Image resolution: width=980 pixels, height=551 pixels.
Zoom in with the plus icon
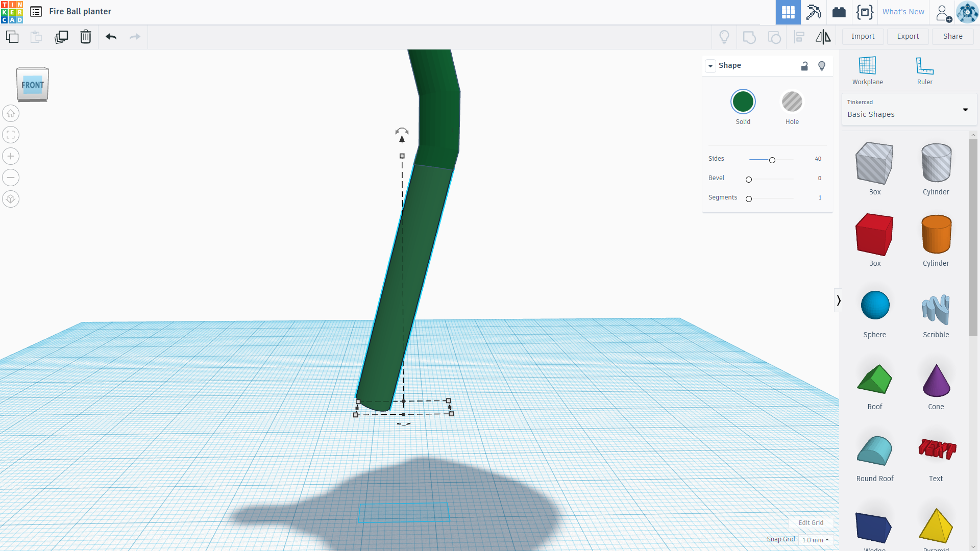[x=11, y=156]
